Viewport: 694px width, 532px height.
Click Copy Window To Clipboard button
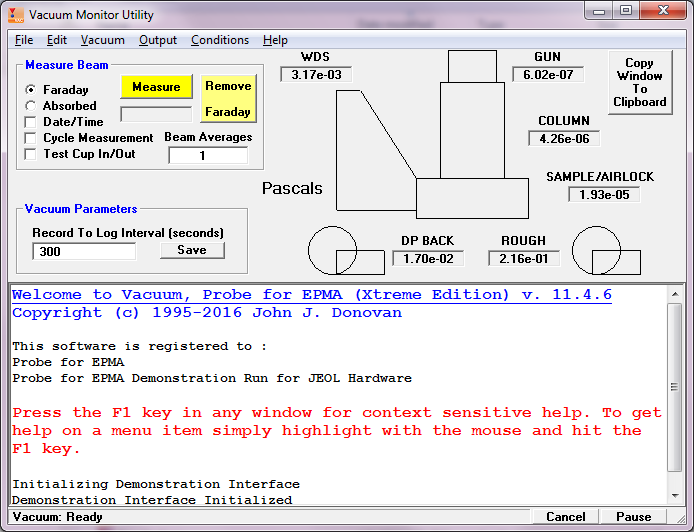639,83
